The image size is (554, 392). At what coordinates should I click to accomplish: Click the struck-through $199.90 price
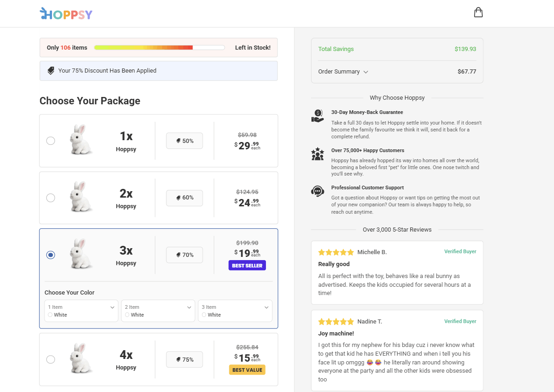point(247,243)
